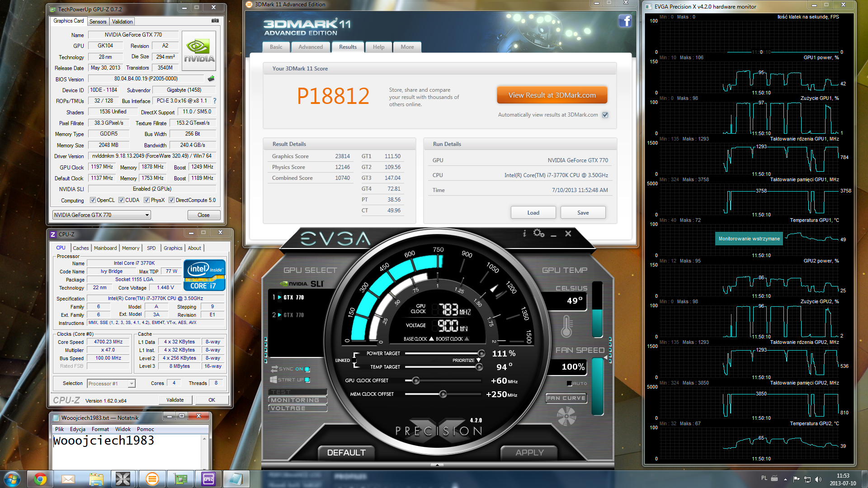Click the sync arrows icon

pos(274,369)
